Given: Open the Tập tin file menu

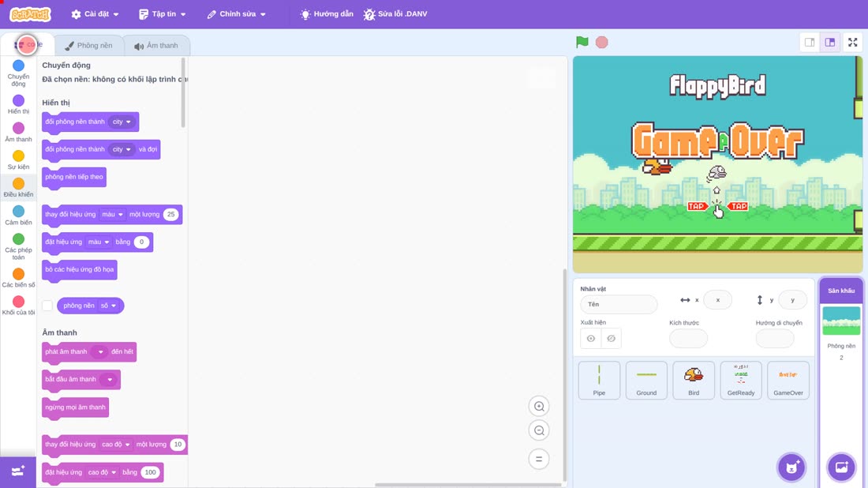Looking at the screenshot, I should coord(163,14).
